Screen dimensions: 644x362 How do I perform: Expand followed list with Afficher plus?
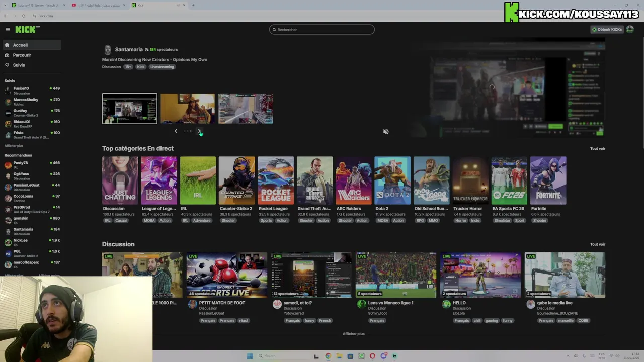click(x=14, y=146)
